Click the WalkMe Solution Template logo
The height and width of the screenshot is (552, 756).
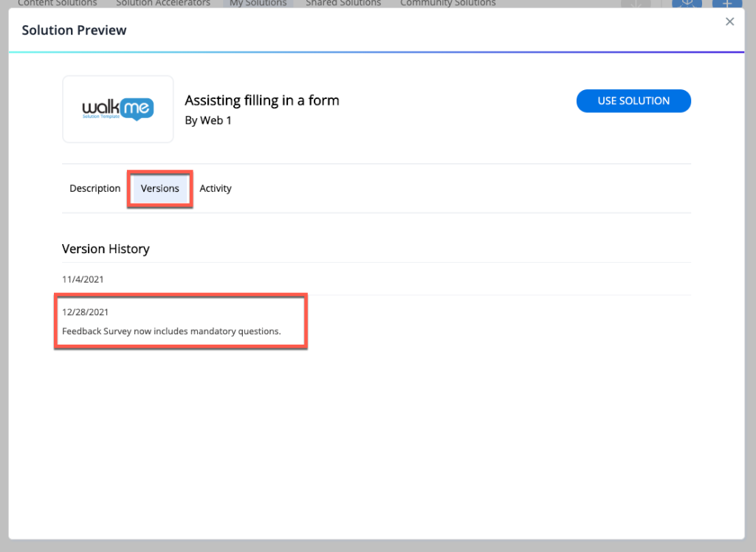(x=118, y=109)
